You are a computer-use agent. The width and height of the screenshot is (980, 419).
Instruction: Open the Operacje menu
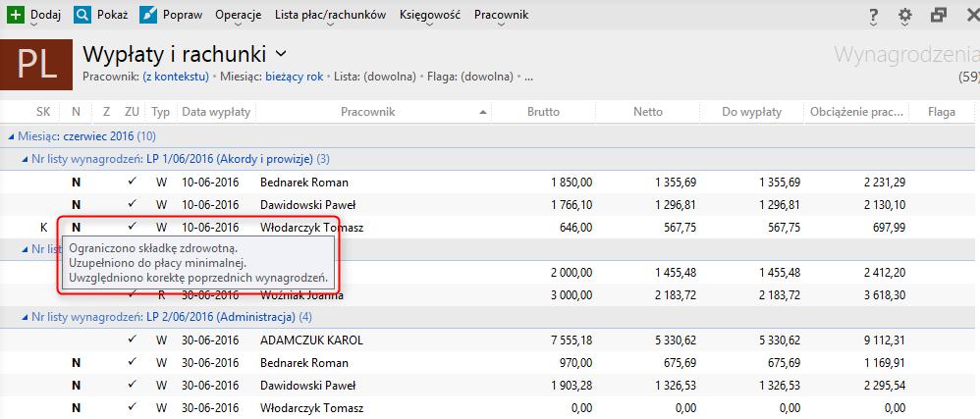pos(238,15)
